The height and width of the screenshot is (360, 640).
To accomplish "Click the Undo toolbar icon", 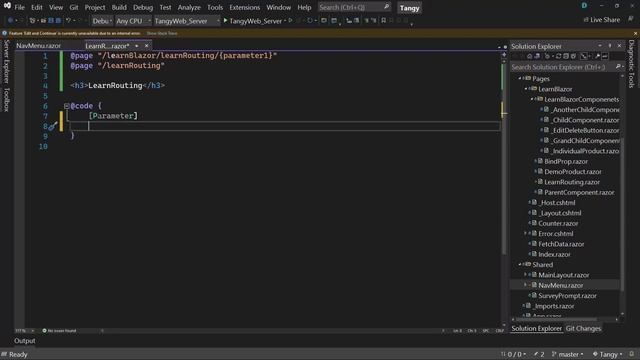I will pyautogui.click(x=68, y=20).
